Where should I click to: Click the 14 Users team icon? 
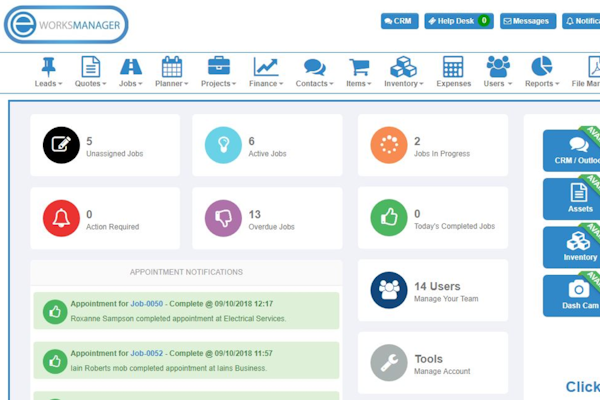(x=389, y=290)
